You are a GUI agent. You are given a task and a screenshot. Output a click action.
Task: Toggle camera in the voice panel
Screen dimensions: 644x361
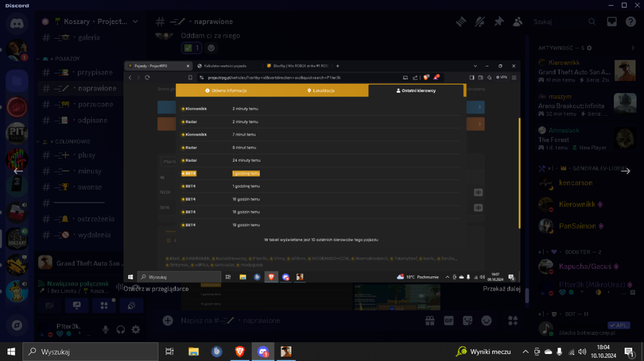point(50,306)
